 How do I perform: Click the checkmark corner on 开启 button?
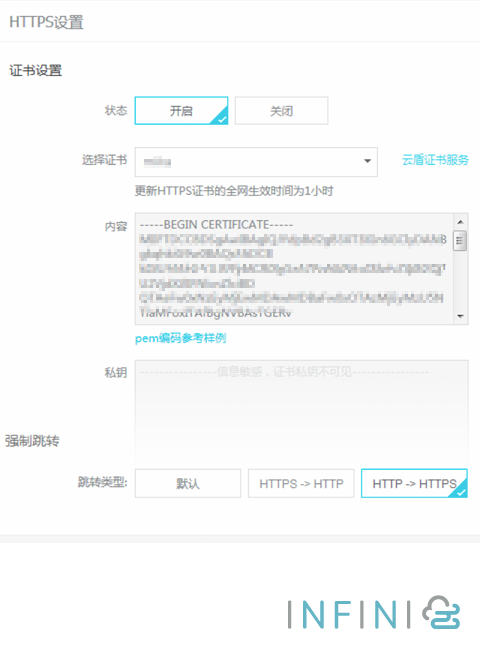click(x=221, y=118)
